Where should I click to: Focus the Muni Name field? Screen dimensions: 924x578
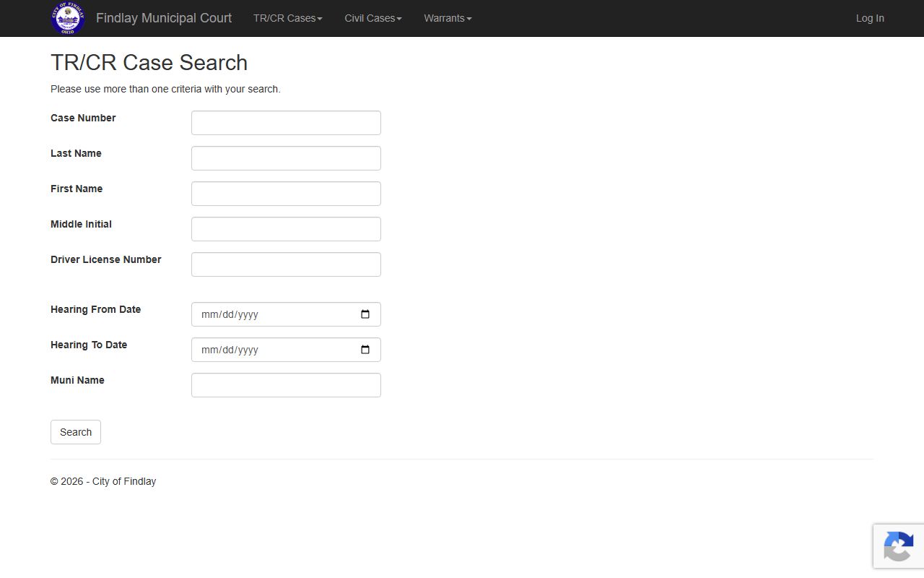click(286, 385)
